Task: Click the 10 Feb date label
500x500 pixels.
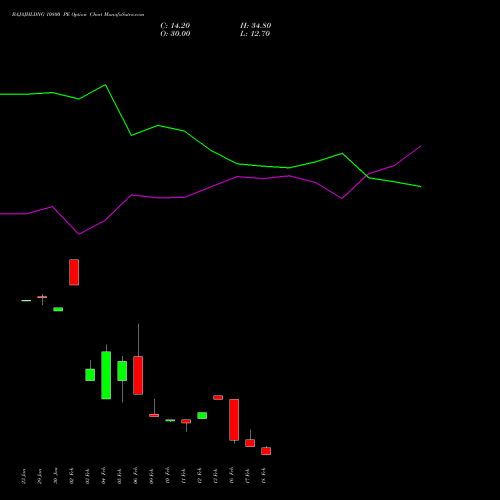Action: (x=167, y=476)
